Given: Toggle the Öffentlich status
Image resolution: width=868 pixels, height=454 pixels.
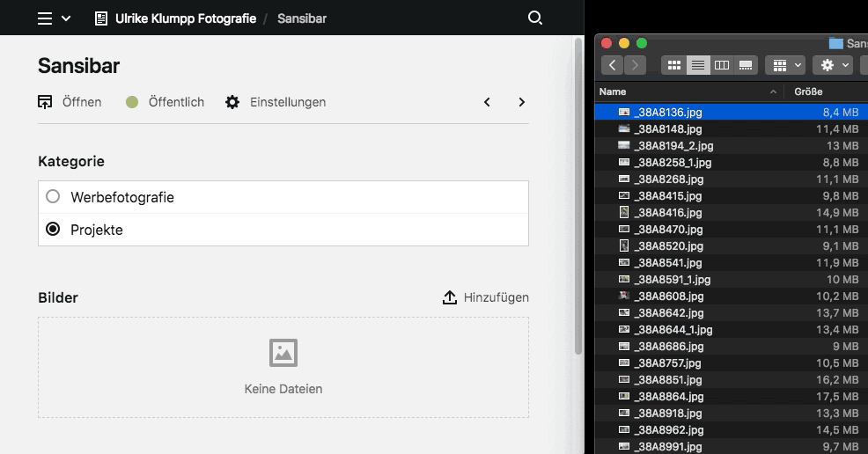Looking at the screenshot, I should coord(165,102).
